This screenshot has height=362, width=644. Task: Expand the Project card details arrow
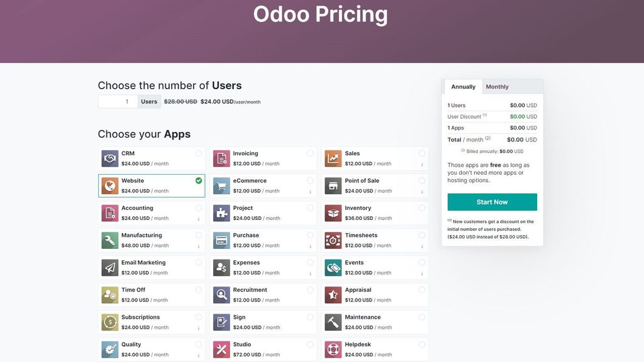click(309, 218)
